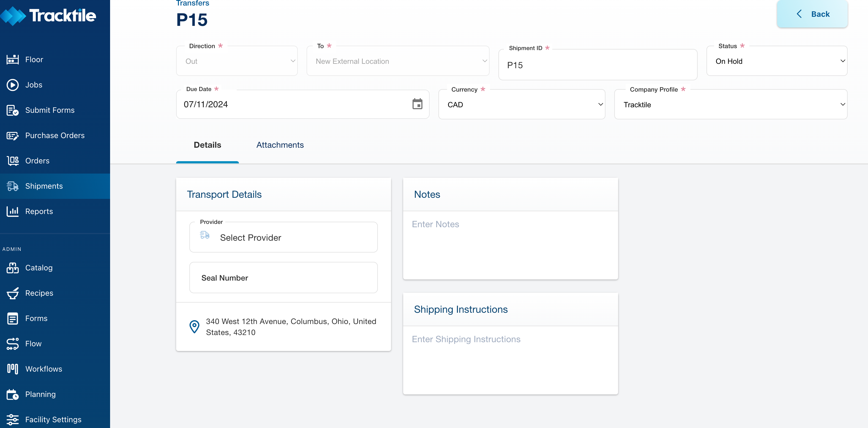Open the Due Date calendar picker icon
Viewport: 868px width, 428px height.
pos(417,104)
